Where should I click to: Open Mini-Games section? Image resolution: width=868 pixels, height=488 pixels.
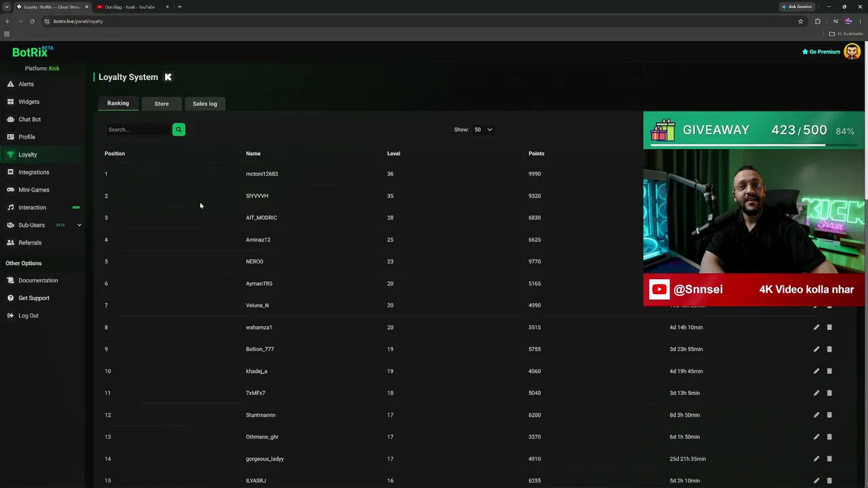click(33, 190)
